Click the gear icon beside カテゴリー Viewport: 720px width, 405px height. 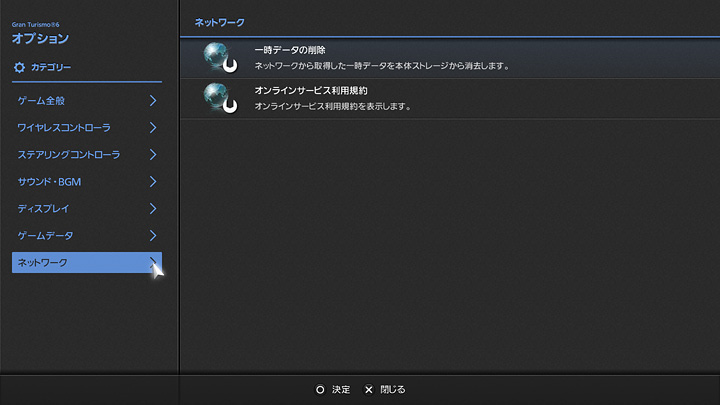click(x=19, y=67)
